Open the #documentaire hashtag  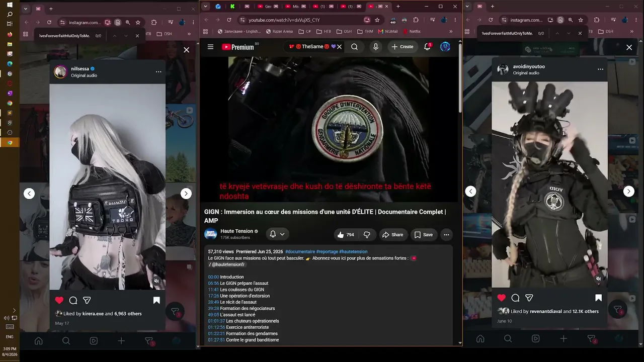pos(300,251)
